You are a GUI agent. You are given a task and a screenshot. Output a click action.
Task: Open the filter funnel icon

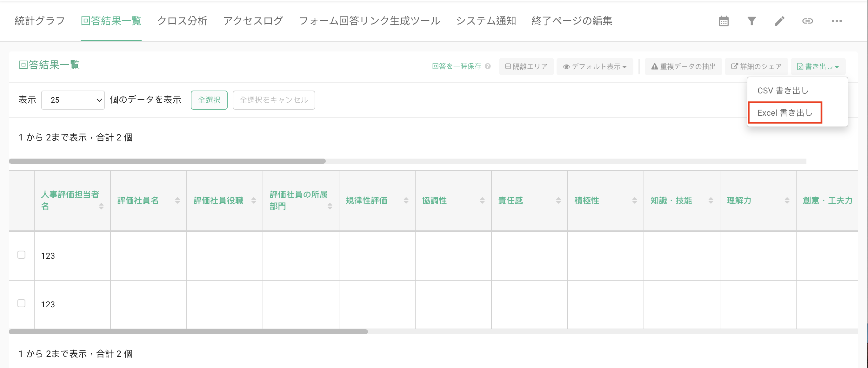751,21
